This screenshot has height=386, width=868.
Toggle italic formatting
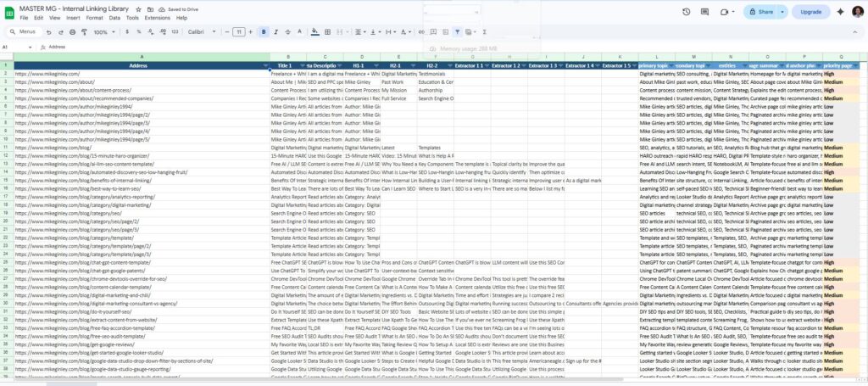coord(275,32)
